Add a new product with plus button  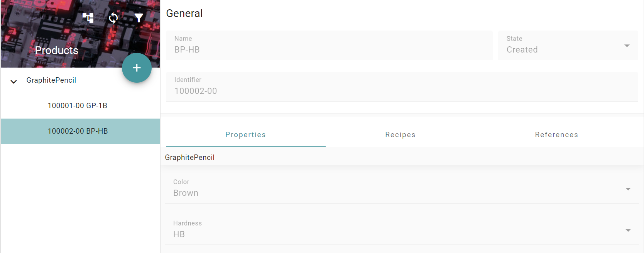click(137, 68)
